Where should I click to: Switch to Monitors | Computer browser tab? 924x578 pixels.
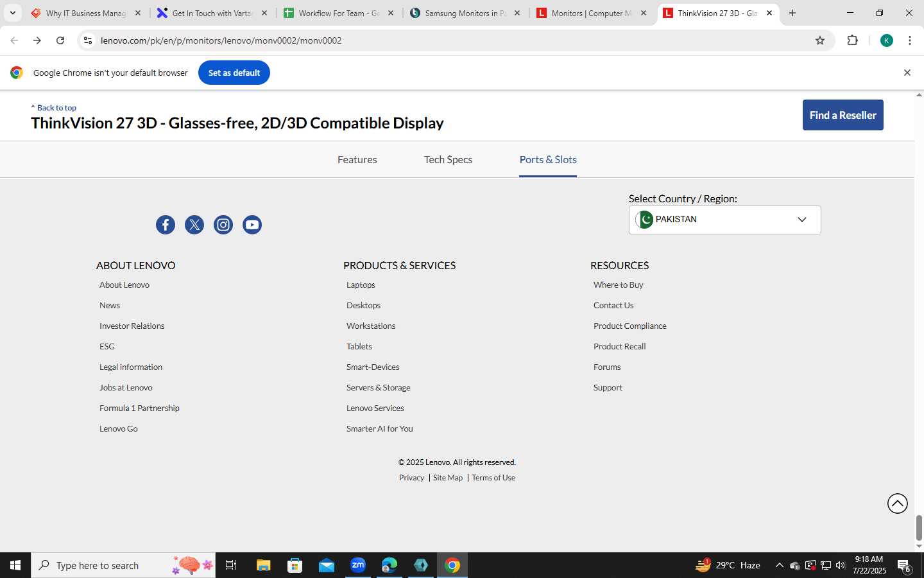coord(591,13)
